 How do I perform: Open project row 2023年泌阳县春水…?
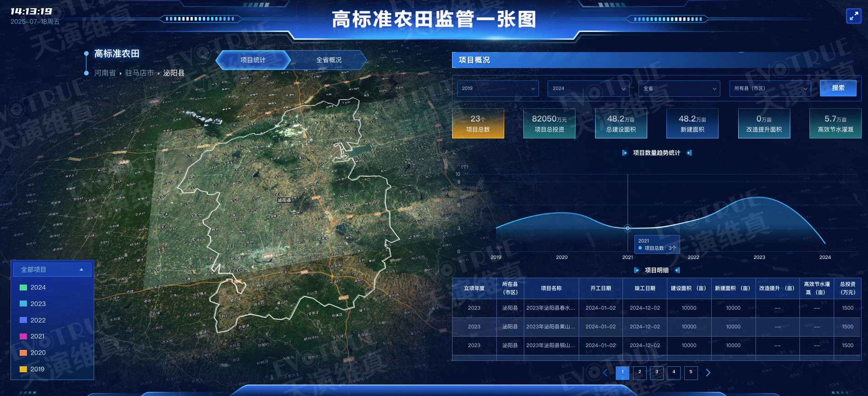pos(657,308)
